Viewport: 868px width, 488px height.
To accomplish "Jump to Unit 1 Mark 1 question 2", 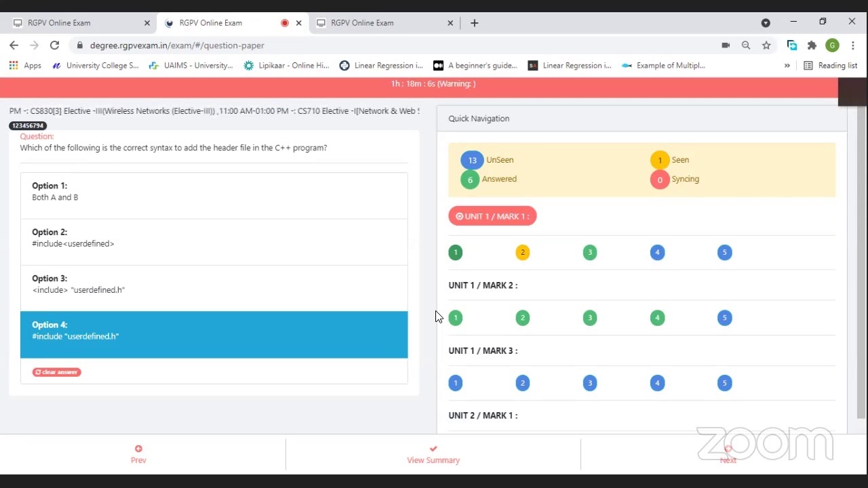I will point(522,253).
